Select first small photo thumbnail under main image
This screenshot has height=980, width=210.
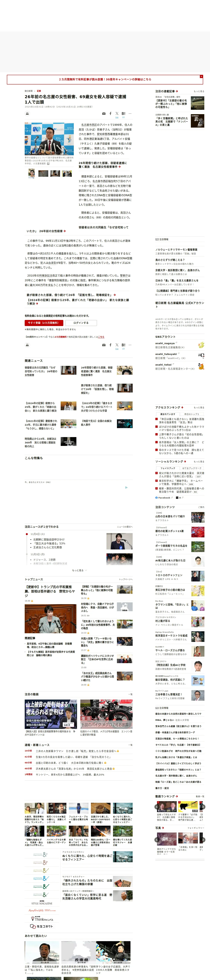[32, 173]
